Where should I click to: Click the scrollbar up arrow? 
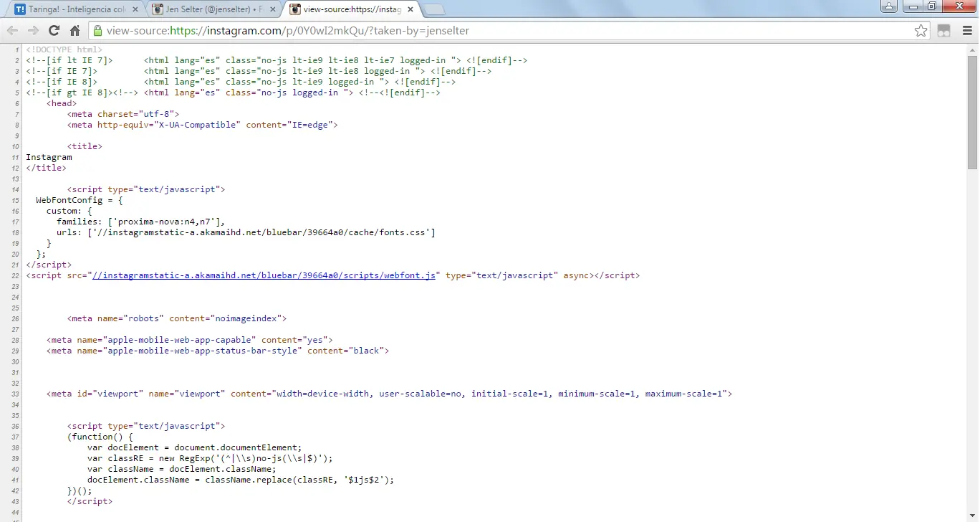[972, 49]
